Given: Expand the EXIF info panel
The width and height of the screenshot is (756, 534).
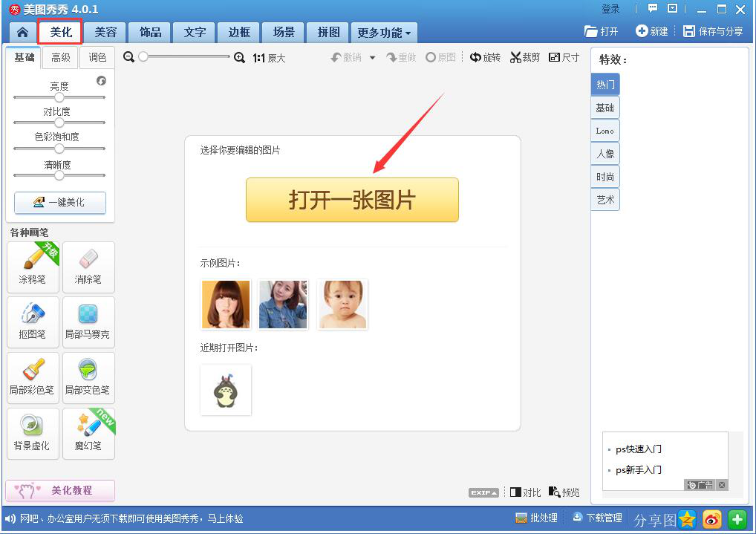Looking at the screenshot, I should (482, 492).
